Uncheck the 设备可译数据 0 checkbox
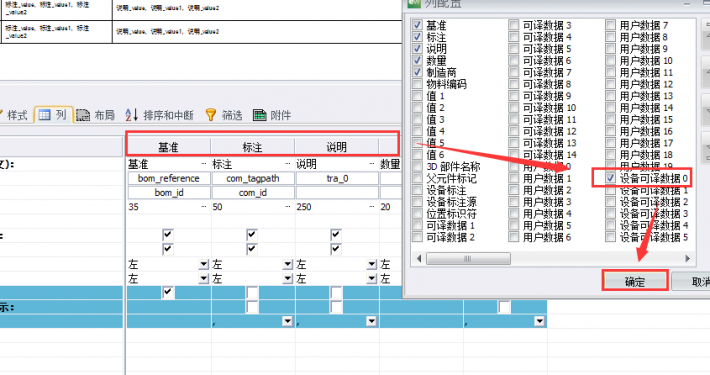This screenshot has height=375, width=710. [x=610, y=178]
